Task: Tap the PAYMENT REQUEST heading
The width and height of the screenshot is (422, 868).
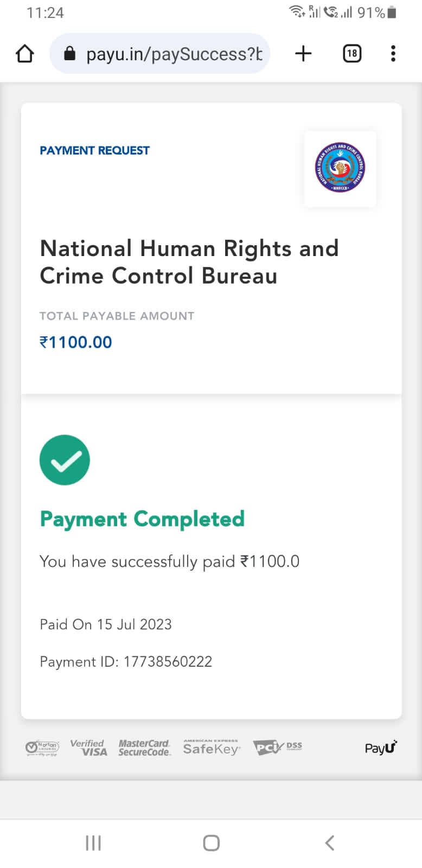Action: point(94,151)
